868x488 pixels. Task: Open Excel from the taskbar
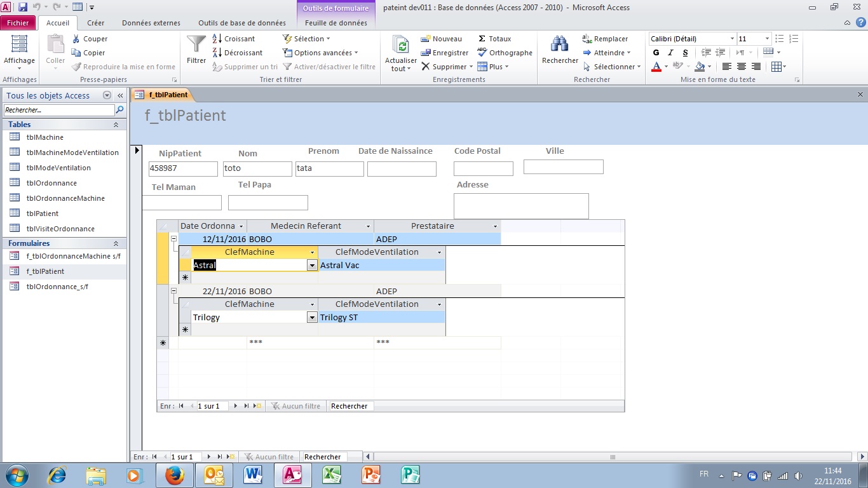click(332, 475)
